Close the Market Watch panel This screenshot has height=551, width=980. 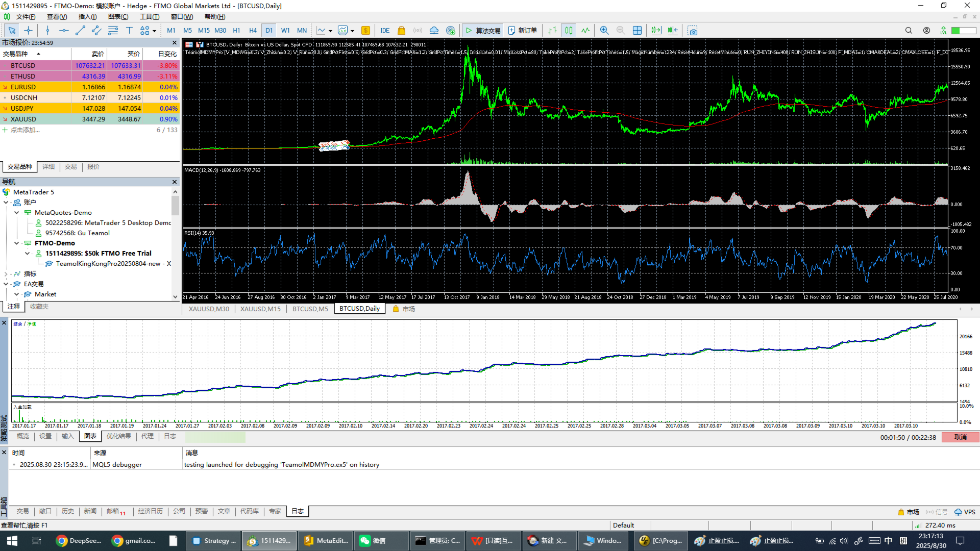click(175, 43)
